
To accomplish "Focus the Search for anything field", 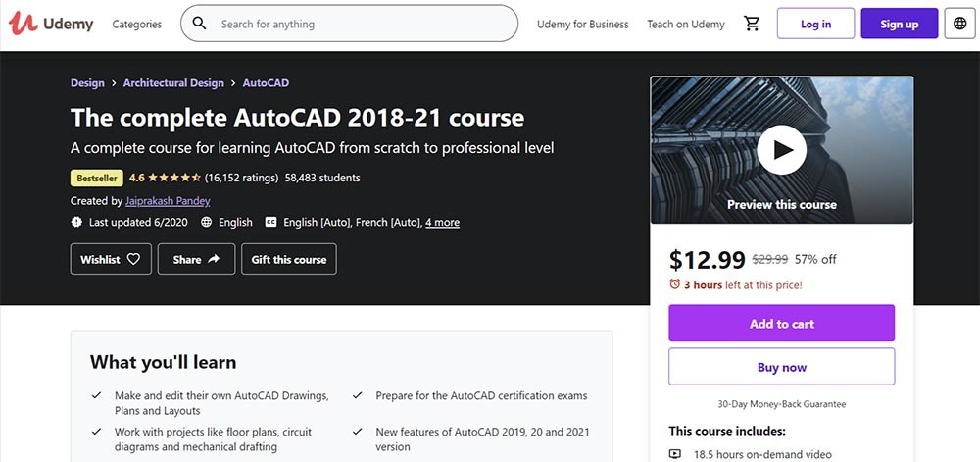I will coord(350,24).
